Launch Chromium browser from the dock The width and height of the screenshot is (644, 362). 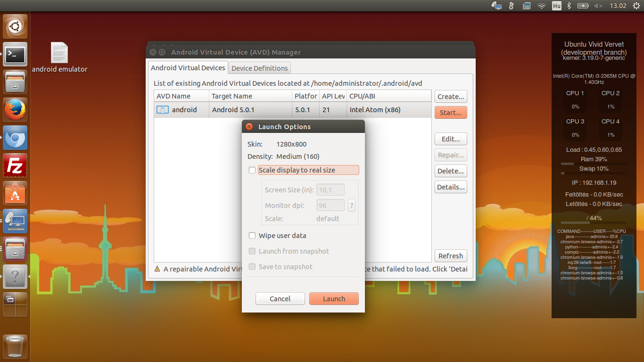pyautogui.click(x=15, y=138)
